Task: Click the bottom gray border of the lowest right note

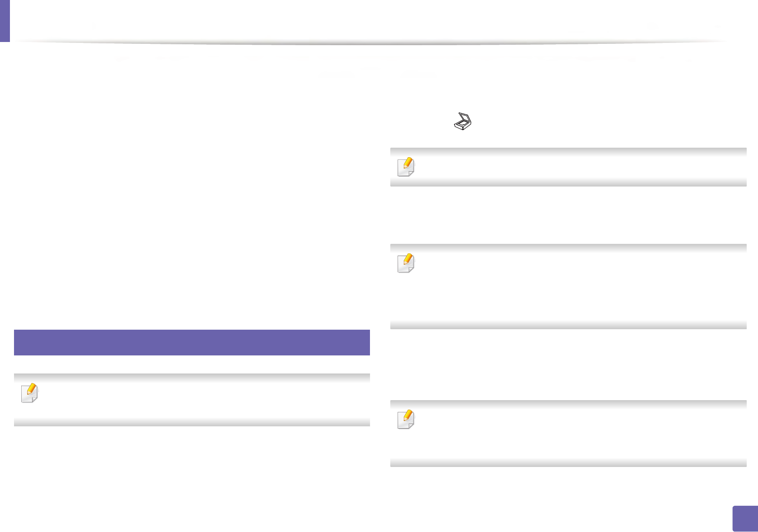Action: (x=568, y=463)
